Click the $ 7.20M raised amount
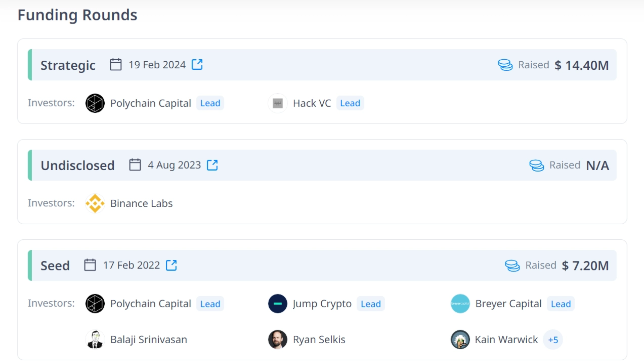The height and width of the screenshot is (362, 644). click(x=585, y=266)
